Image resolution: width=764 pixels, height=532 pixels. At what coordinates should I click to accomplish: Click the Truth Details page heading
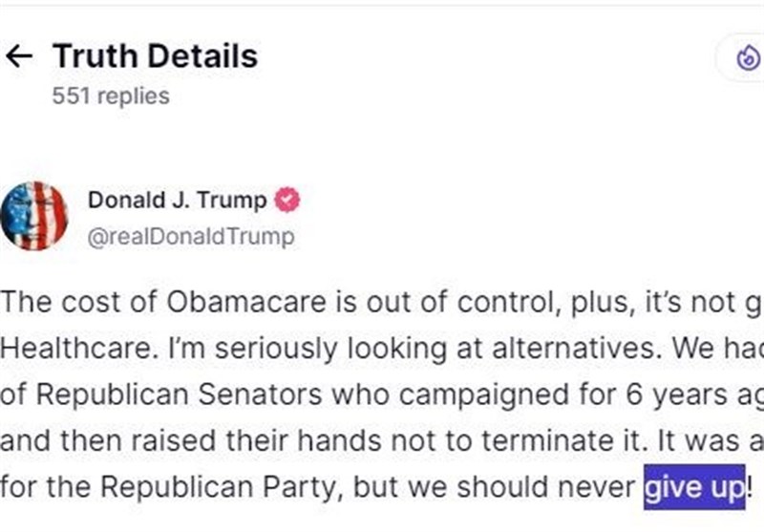pos(155,56)
